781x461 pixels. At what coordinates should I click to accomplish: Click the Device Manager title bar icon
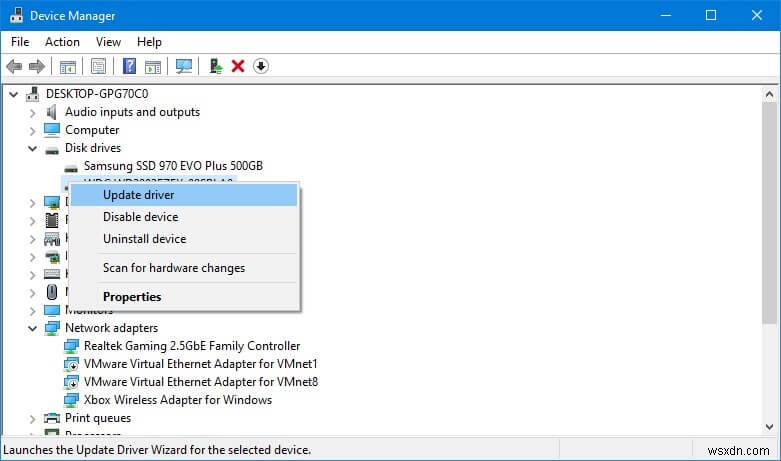click(x=16, y=15)
